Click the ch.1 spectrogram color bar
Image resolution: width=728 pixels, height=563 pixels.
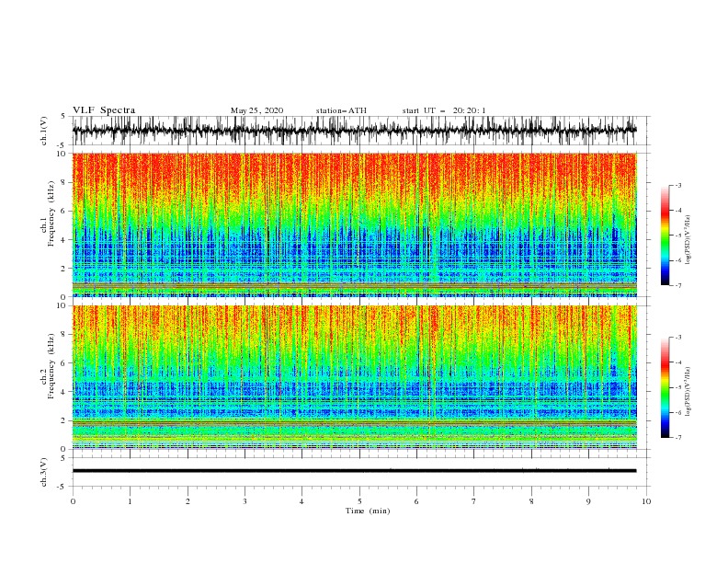tap(665, 236)
